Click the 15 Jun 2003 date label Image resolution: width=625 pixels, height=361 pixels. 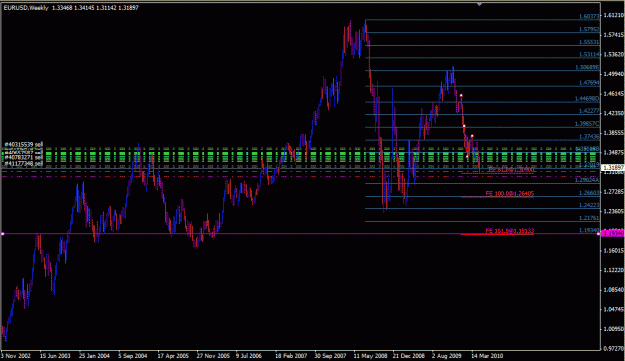[x=55, y=355]
